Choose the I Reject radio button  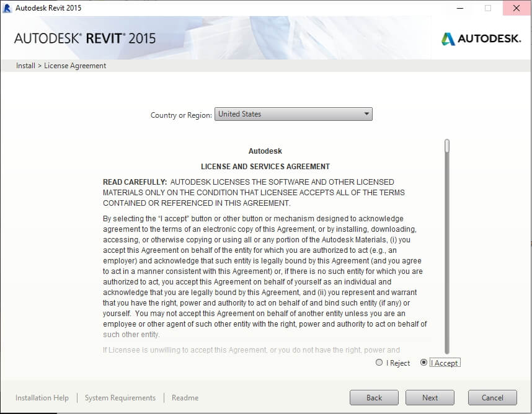click(379, 363)
